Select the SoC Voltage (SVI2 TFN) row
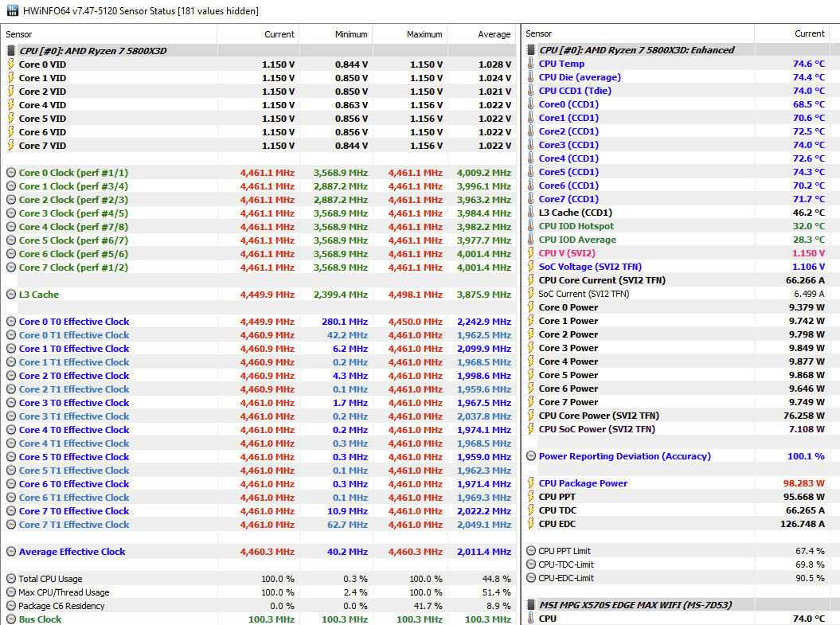Screen dimensions: 840x625 pyautogui.click(x=680, y=267)
